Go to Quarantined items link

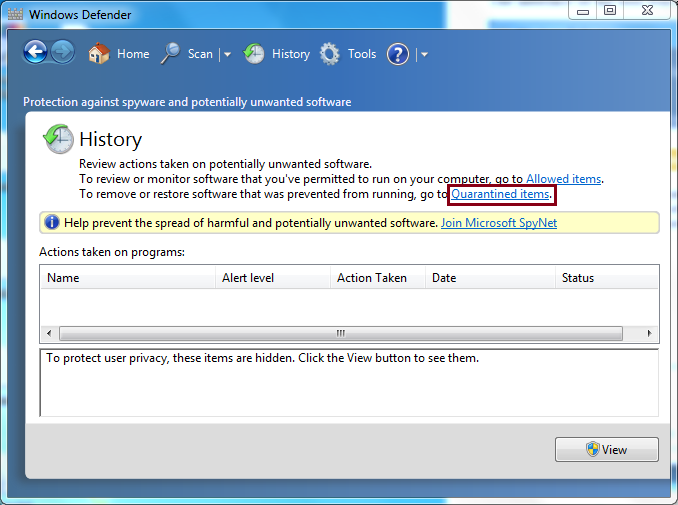tap(500, 194)
